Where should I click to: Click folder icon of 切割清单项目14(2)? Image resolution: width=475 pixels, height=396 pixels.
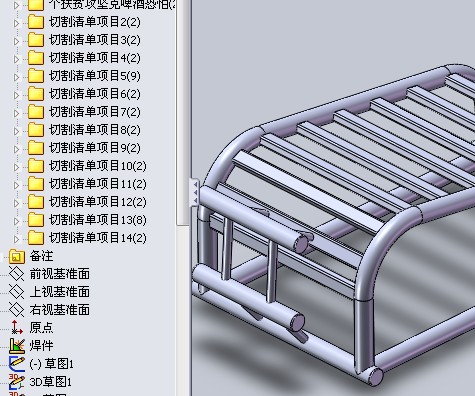click(36, 238)
